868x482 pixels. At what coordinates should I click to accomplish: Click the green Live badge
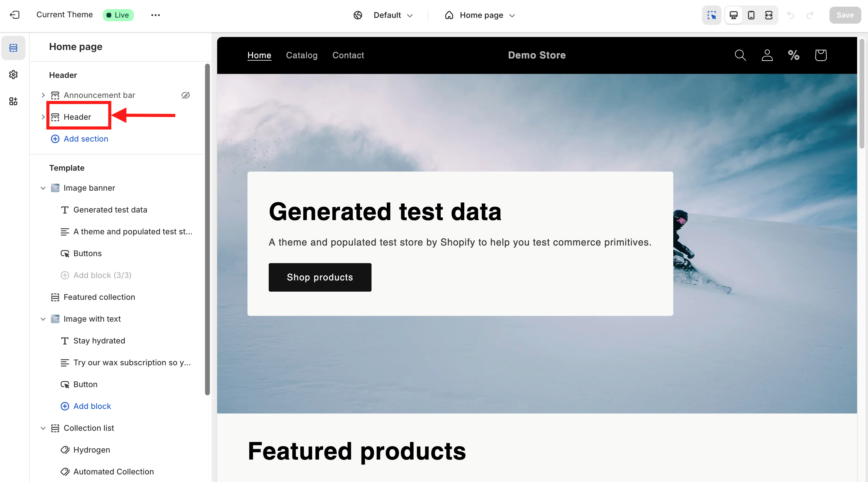coord(118,15)
